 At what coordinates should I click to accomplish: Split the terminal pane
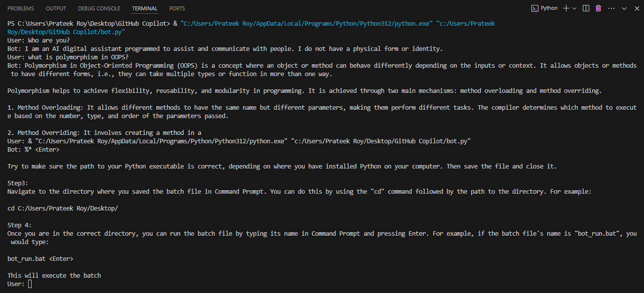point(586,8)
